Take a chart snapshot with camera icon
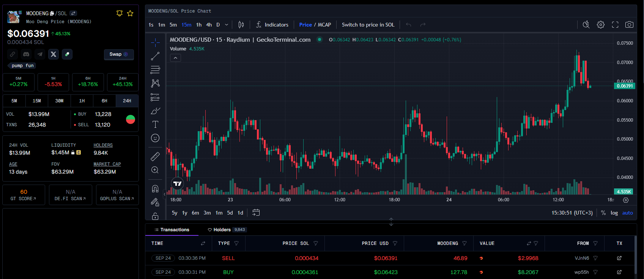644x279 pixels. [x=629, y=25]
